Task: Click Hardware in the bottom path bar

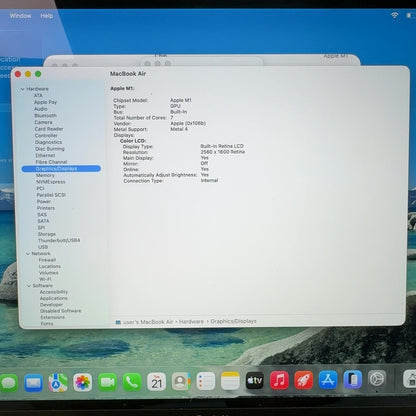Action: (191, 322)
